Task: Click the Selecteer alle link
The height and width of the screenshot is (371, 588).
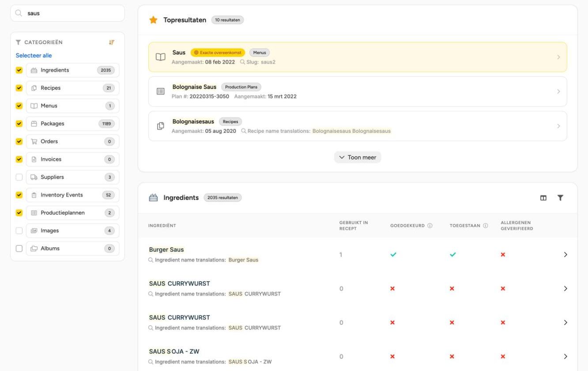Action: [x=34, y=56]
